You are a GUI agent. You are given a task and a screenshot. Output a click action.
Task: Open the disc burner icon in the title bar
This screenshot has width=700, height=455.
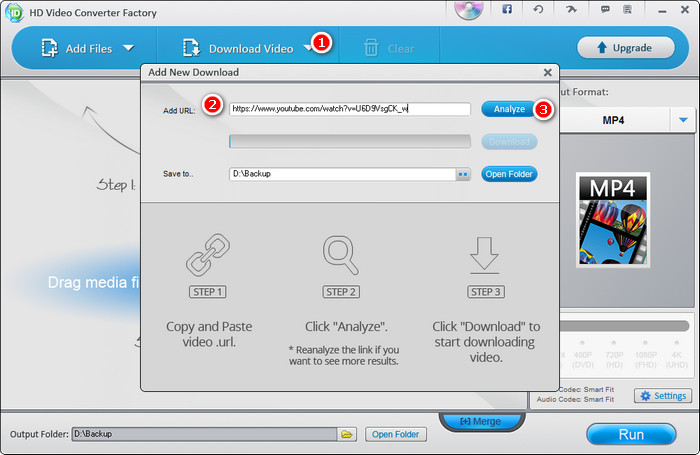(469, 9)
